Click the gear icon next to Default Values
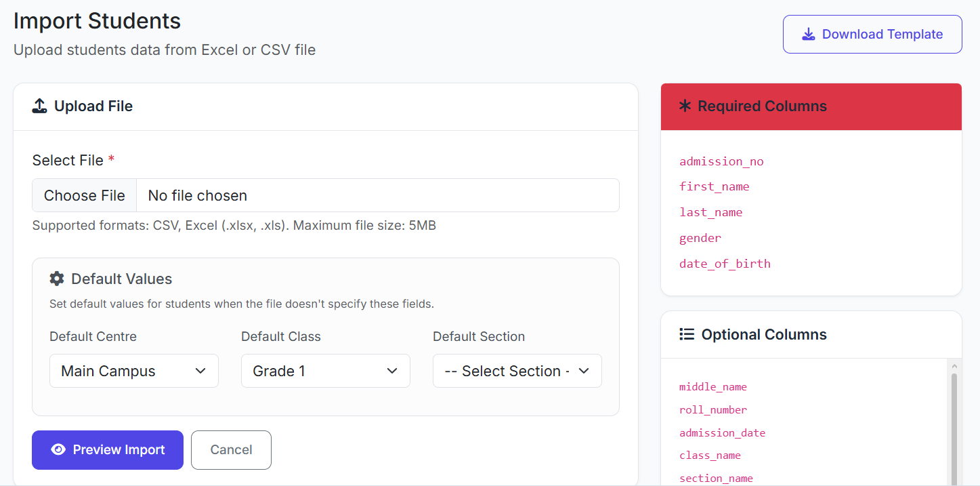 (x=57, y=279)
